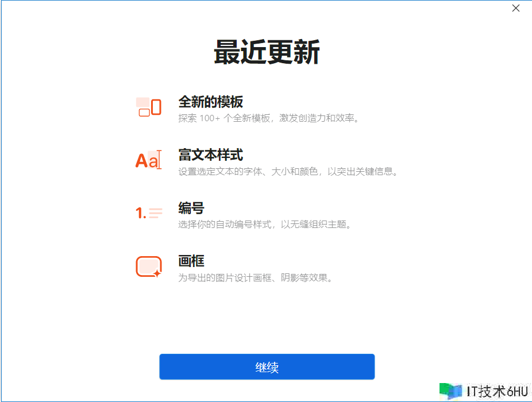Click the exported image frame description text
Viewport: 532px width, 402px height.
[x=255, y=278]
